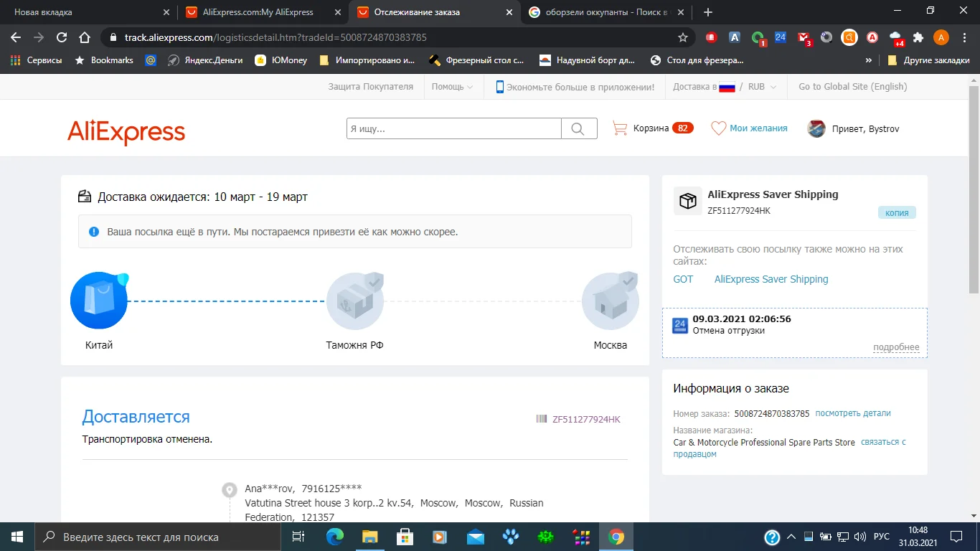Click the Windows taskbar search box
980x551 pixels.
(x=157, y=537)
